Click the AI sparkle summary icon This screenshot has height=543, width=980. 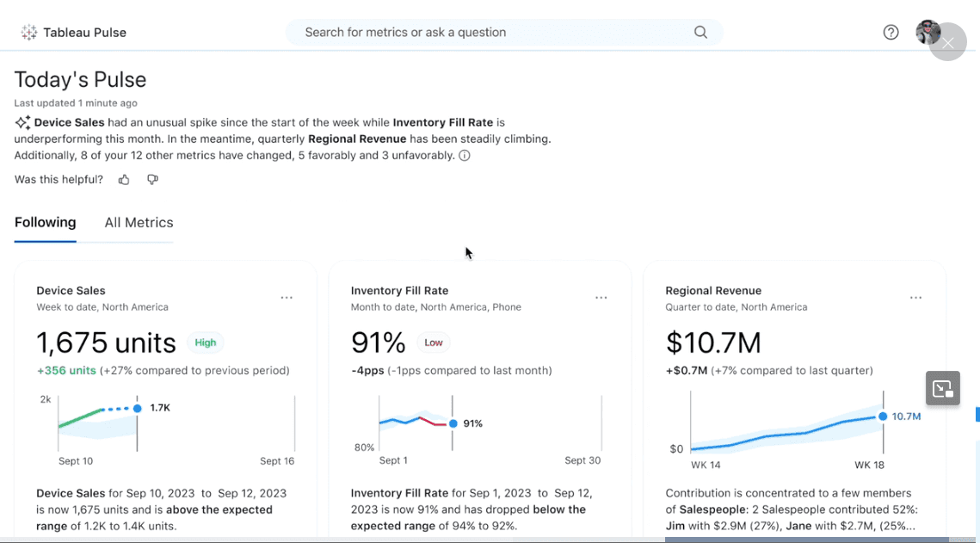click(x=22, y=122)
